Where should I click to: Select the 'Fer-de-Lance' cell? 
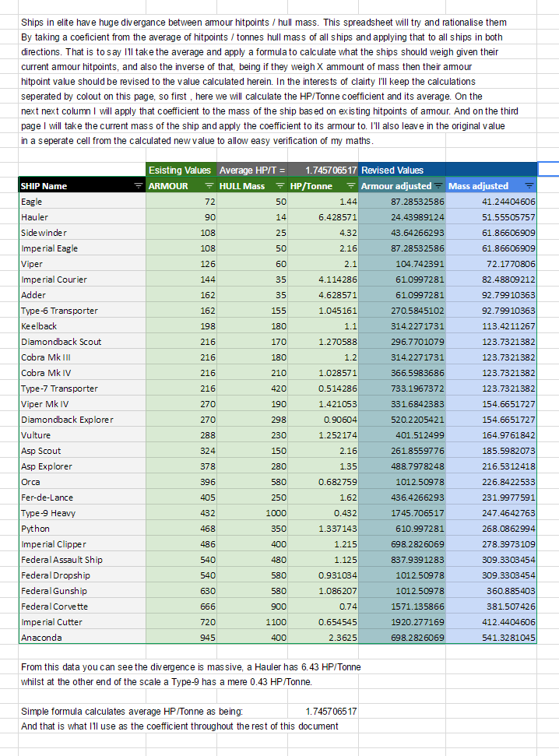83,498
